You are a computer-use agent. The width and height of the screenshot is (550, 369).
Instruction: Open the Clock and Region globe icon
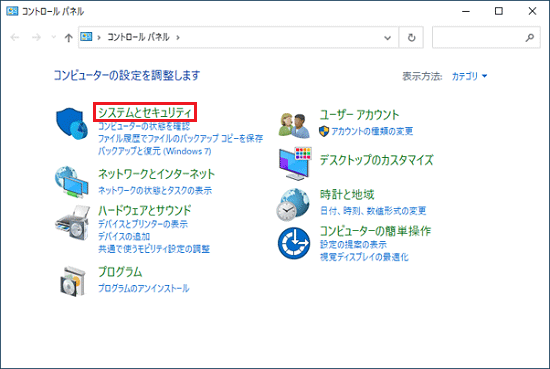[x=293, y=205]
